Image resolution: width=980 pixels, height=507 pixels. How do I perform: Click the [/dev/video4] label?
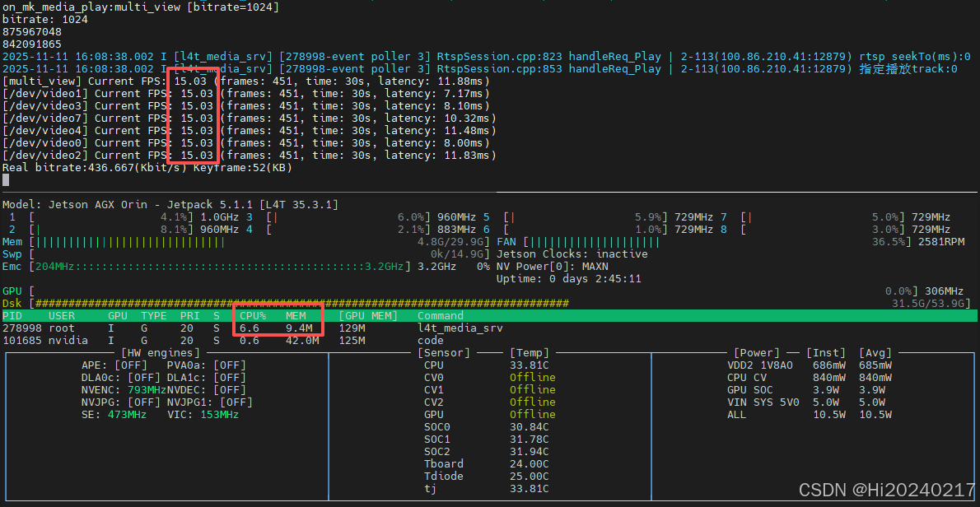tap(45, 131)
